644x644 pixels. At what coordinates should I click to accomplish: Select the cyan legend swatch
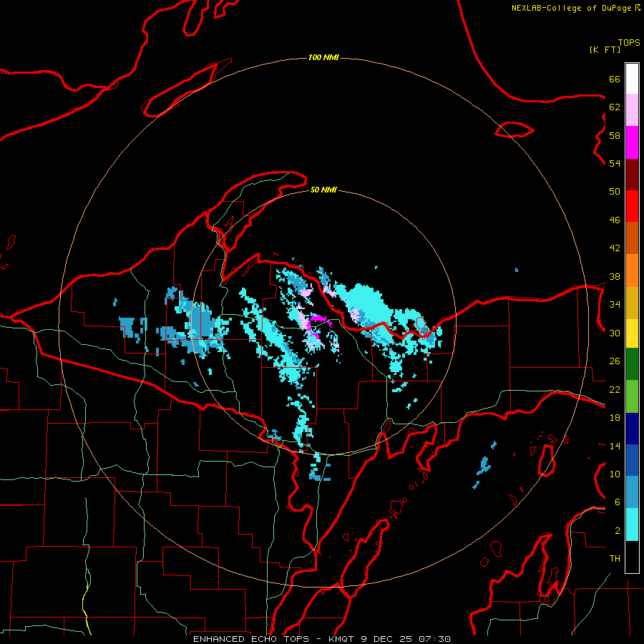tap(632, 525)
